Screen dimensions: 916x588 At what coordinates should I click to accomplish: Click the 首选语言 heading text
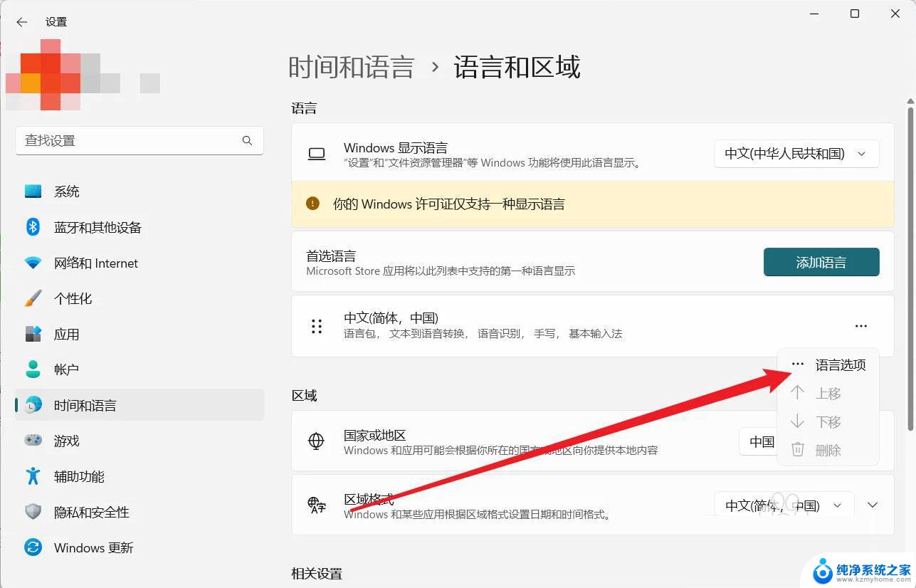pos(331,256)
